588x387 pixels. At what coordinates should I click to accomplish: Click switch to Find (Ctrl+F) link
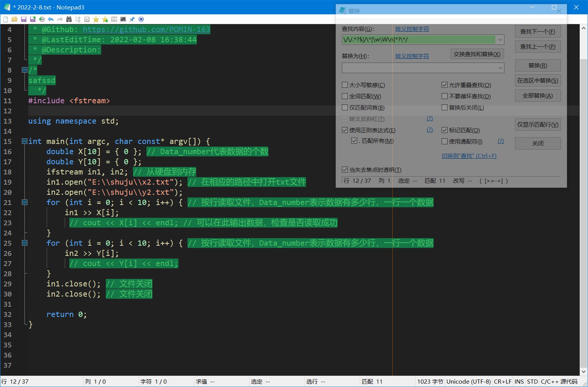(x=469, y=156)
